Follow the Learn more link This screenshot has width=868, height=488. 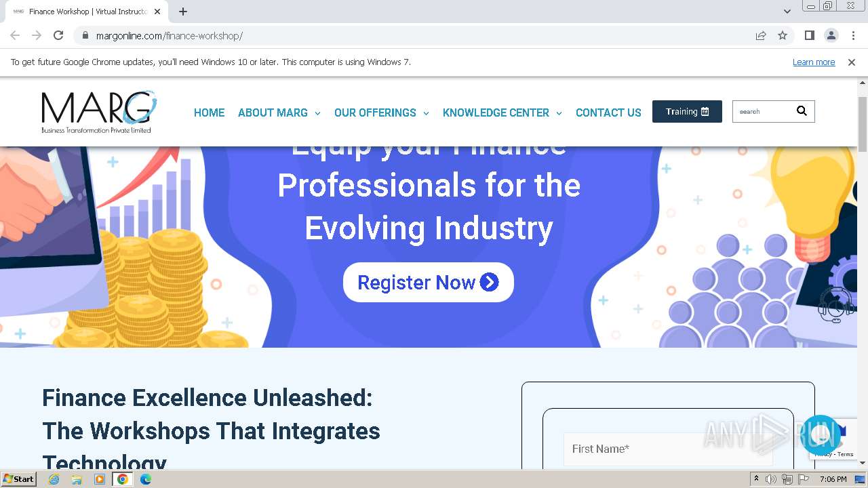[814, 62]
